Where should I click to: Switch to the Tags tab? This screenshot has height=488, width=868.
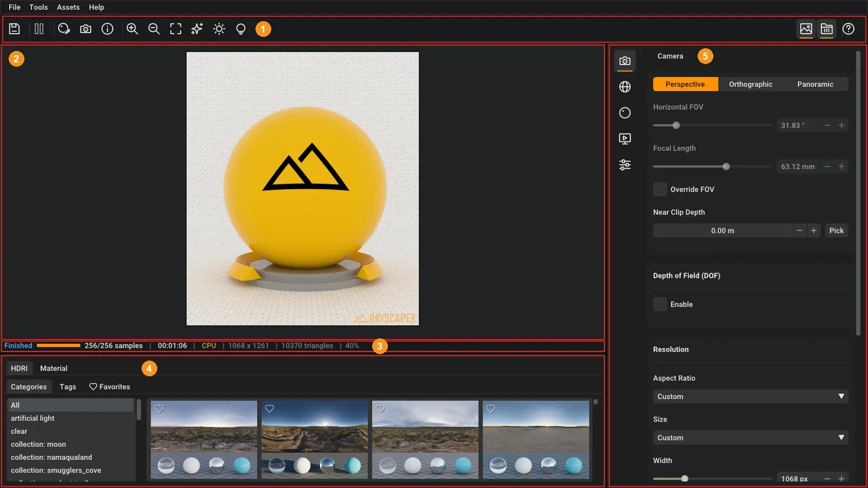[68, 387]
